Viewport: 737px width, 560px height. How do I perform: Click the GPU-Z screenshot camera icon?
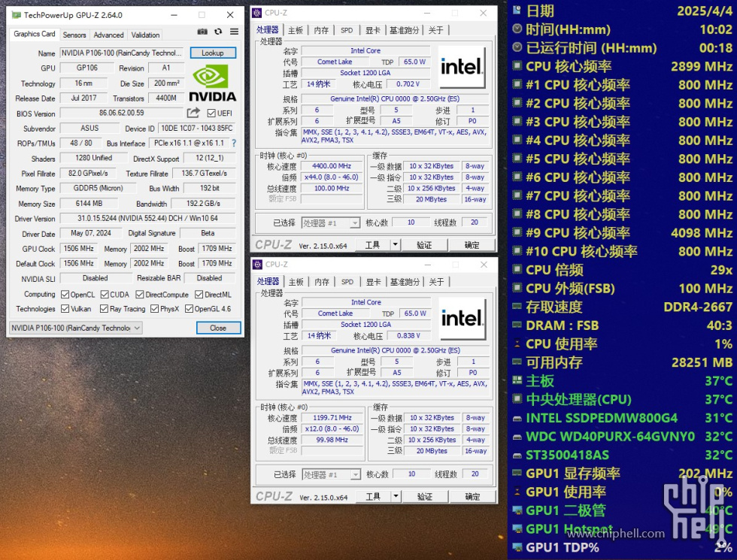tap(202, 32)
